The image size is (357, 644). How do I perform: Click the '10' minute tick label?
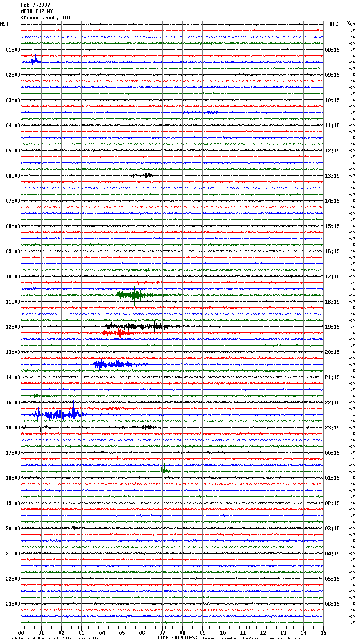pyautogui.click(x=223, y=633)
